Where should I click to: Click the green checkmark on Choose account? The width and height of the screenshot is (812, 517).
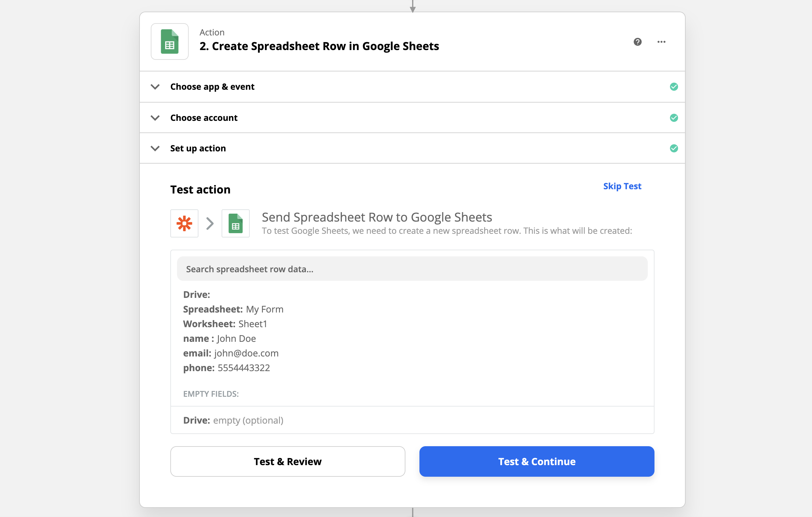coord(674,117)
